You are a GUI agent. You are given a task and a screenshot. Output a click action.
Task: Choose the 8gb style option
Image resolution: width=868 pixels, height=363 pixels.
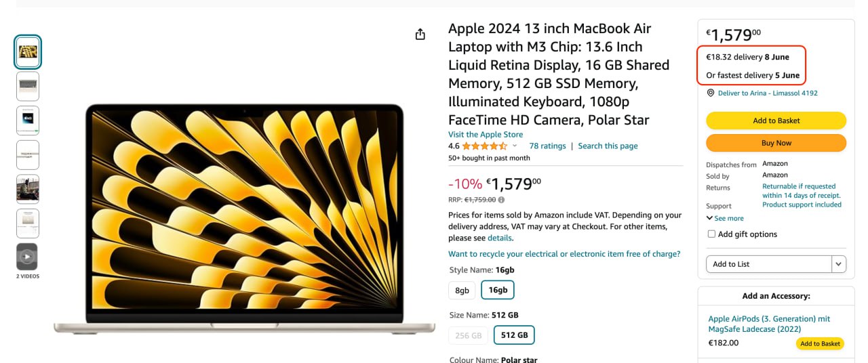462,290
